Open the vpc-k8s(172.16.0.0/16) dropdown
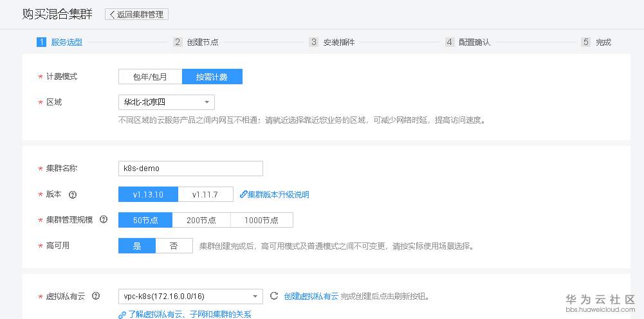 190,296
